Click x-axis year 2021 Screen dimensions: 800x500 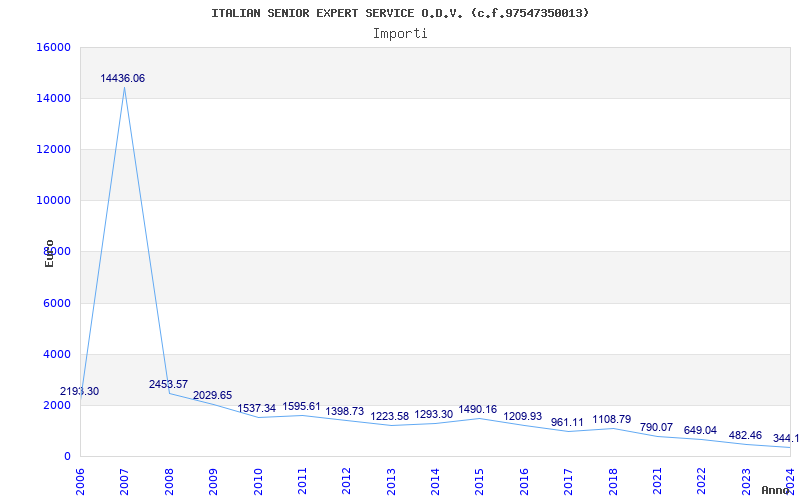coord(657,481)
